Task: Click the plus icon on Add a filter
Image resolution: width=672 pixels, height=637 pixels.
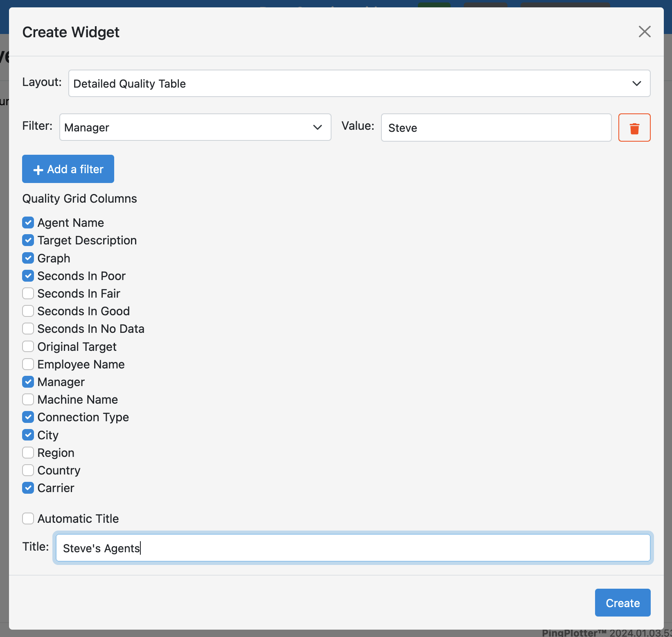Action: (38, 169)
